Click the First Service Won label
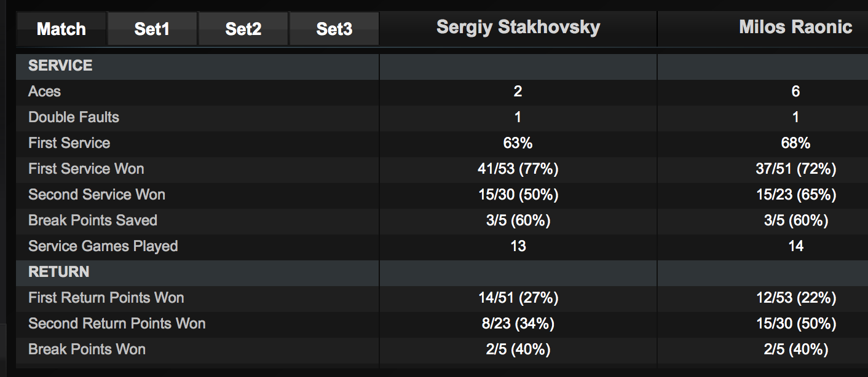The image size is (868, 377). coord(86,169)
